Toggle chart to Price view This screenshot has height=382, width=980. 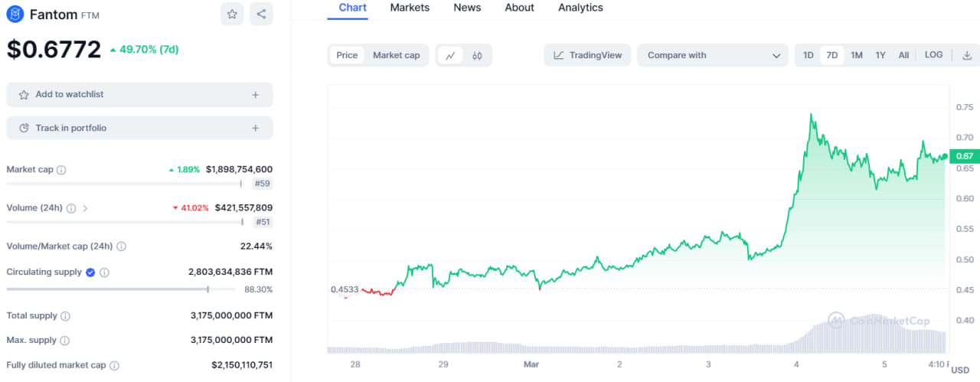347,55
